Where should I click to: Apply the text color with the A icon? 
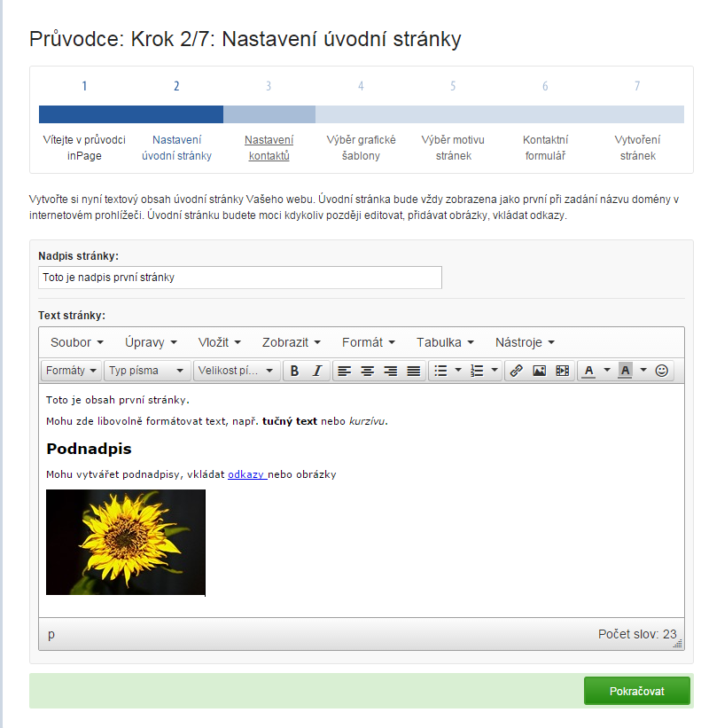pos(588,371)
